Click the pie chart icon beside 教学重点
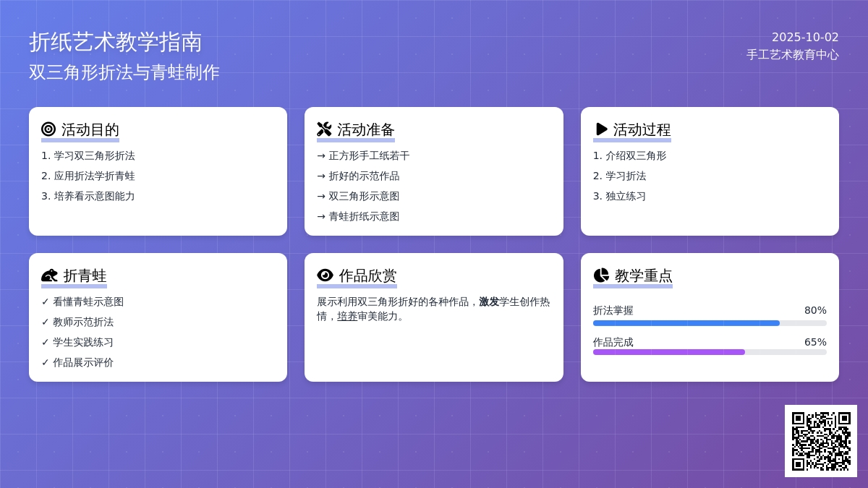868x488 pixels. coord(601,275)
